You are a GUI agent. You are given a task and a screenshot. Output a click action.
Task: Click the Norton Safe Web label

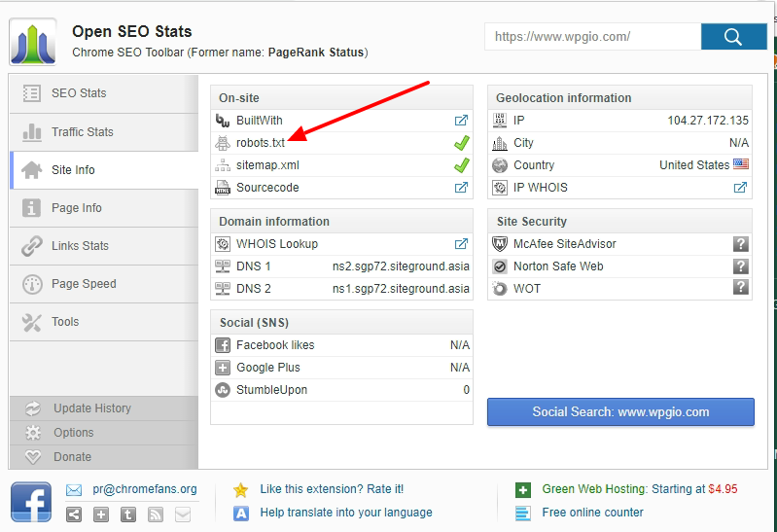click(558, 266)
